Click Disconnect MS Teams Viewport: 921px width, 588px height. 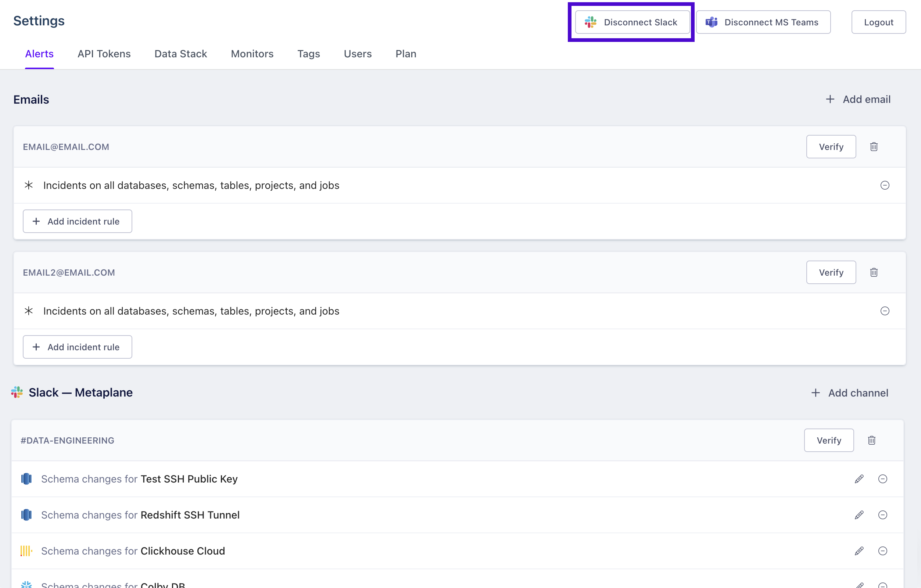(763, 22)
